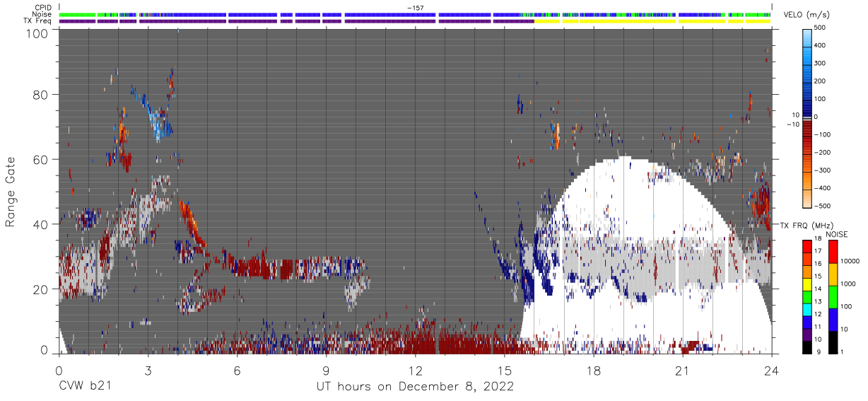Click the 6 tick on the UT hours axis
The height and width of the screenshot is (401, 868).
(237, 370)
